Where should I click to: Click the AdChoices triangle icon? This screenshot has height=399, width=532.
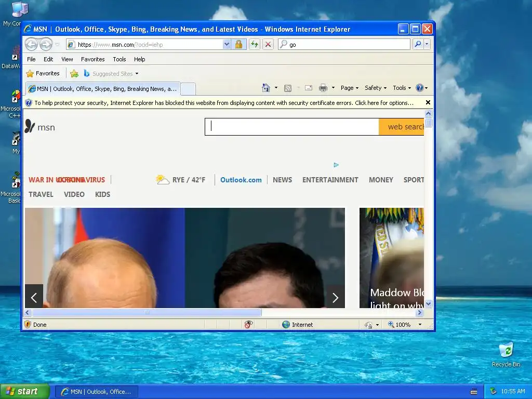point(336,165)
